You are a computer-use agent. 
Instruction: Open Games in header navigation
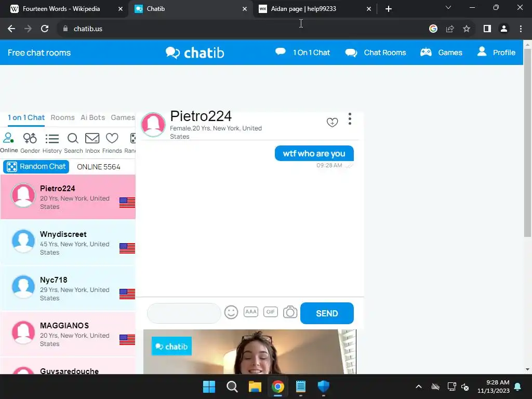pyautogui.click(x=441, y=52)
